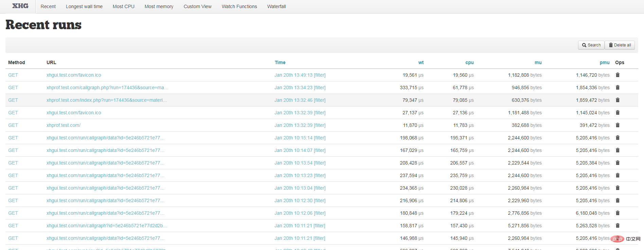Image resolution: width=644 pixels, height=250 pixels.
Task: Click trash icon for the callgraph.php run row
Action: (x=618, y=88)
